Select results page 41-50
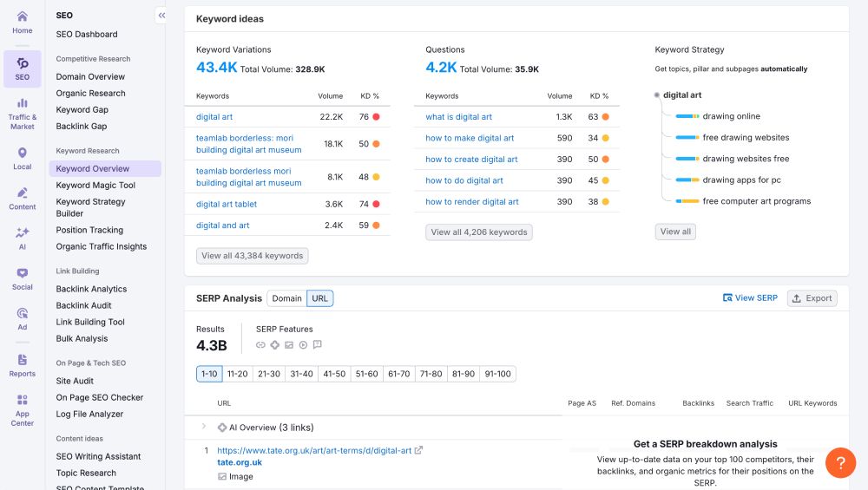 click(334, 374)
